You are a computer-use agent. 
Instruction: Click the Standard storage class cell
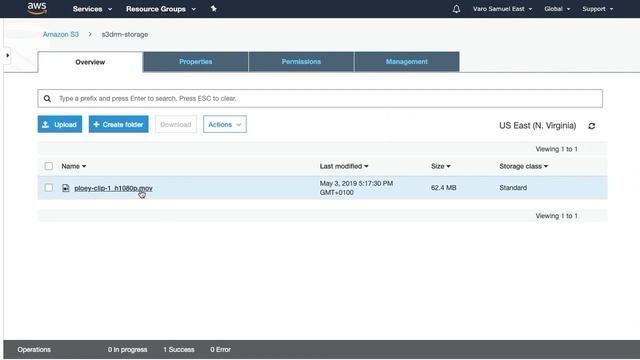click(x=513, y=188)
